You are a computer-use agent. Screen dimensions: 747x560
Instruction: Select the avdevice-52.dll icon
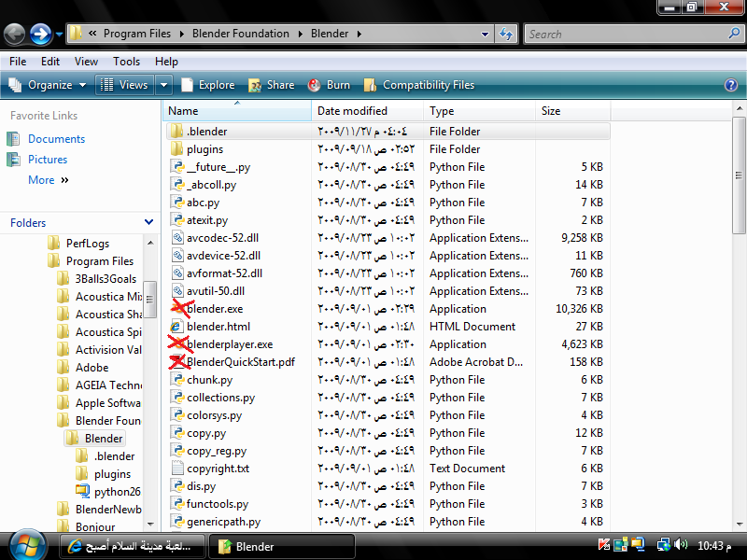tap(177, 255)
